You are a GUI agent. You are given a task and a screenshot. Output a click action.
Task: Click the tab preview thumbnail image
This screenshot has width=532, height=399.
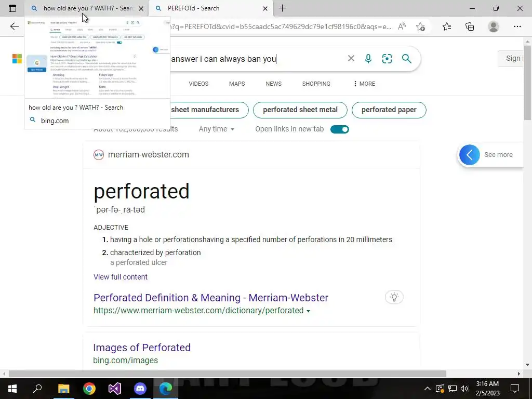[97, 58]
